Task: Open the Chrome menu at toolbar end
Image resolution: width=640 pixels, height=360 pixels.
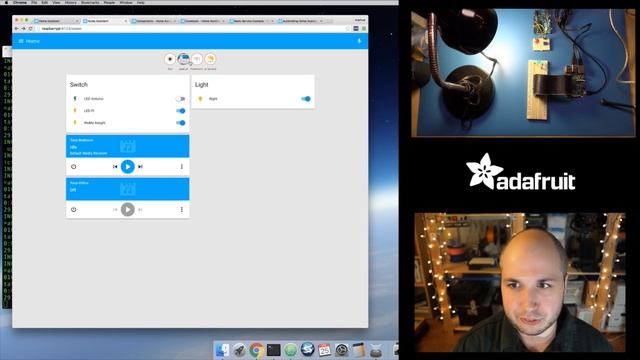Action: click(x=364, y=29)
